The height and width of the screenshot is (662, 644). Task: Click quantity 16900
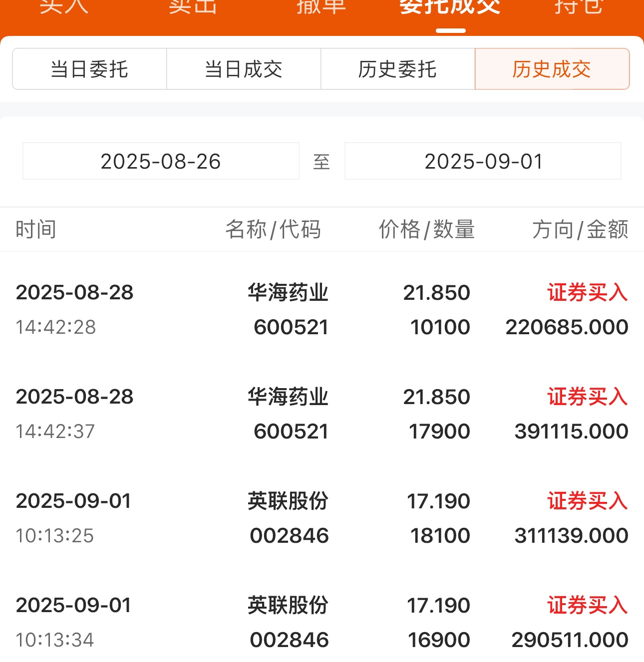point(439,640)
